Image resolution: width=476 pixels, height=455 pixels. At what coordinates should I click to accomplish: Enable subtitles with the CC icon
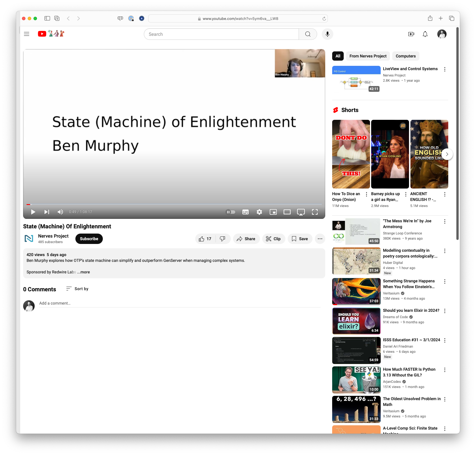click(245, 212)
